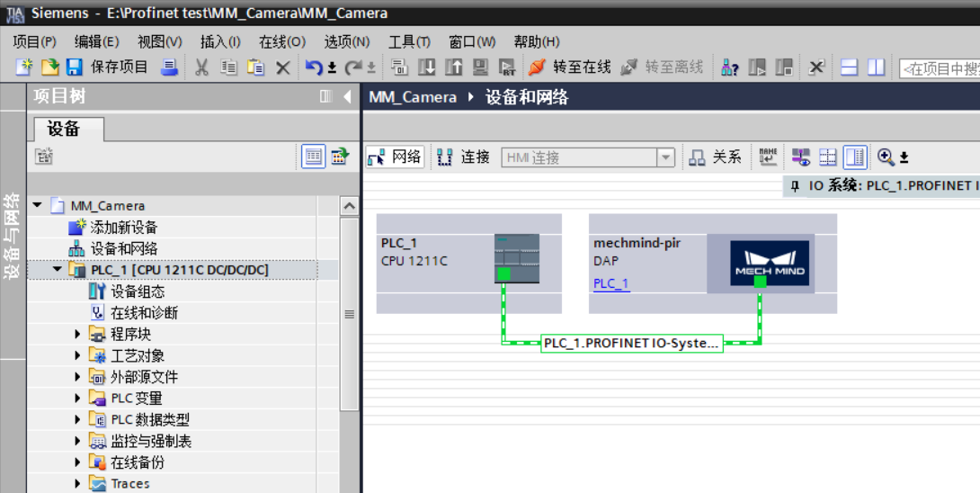Click the Delete X icon
The height and width of the screenshot is (493, 980).
coord(283,67)
